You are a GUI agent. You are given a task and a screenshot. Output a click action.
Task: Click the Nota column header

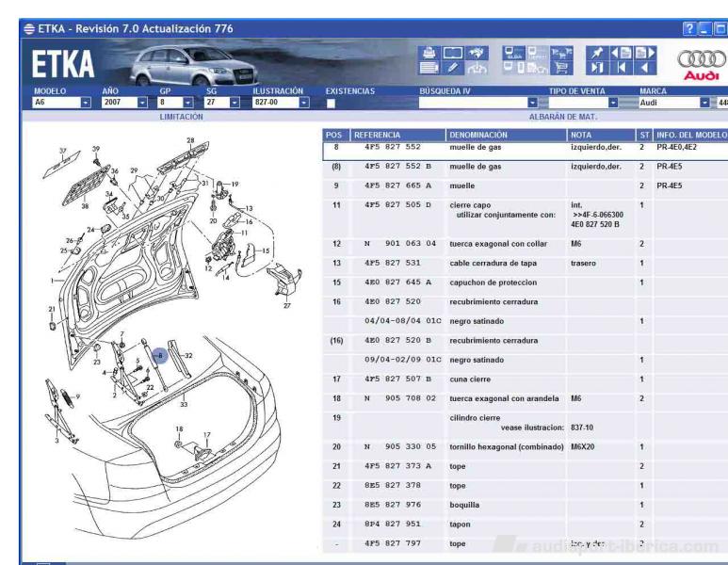point(601,135)
